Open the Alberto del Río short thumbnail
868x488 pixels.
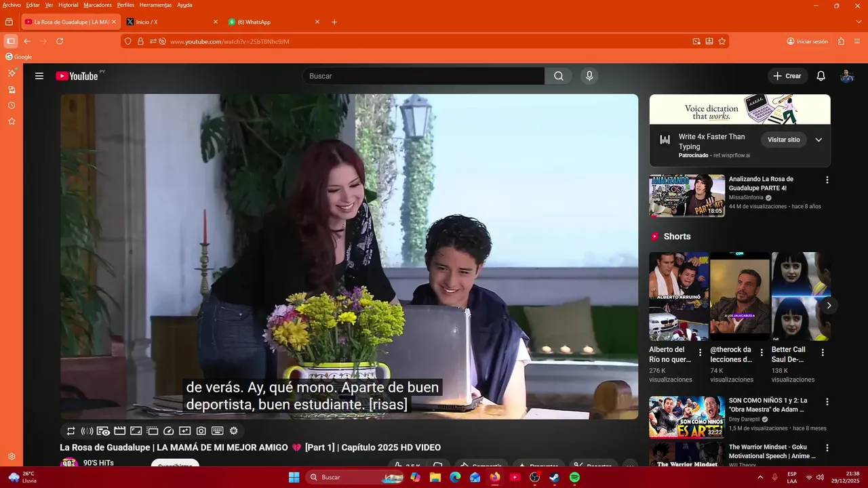pyautogui.click(x=679, y=296)
